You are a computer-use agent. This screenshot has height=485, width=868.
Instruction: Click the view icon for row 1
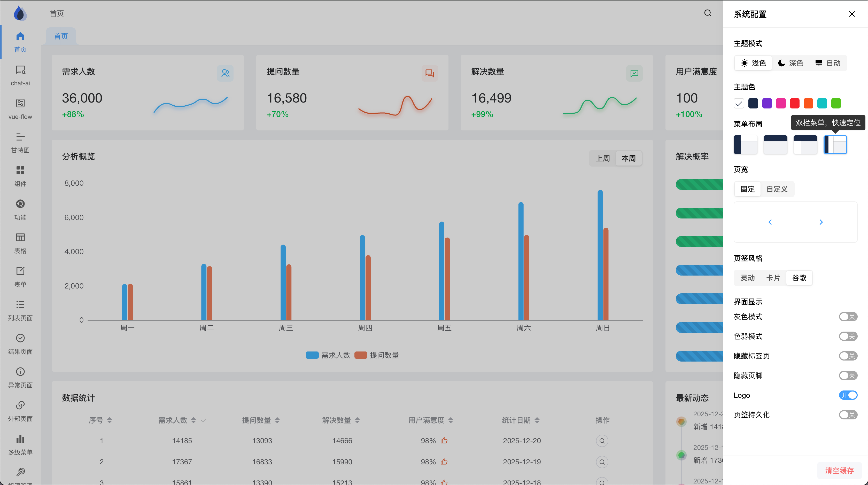click(602, 441)
